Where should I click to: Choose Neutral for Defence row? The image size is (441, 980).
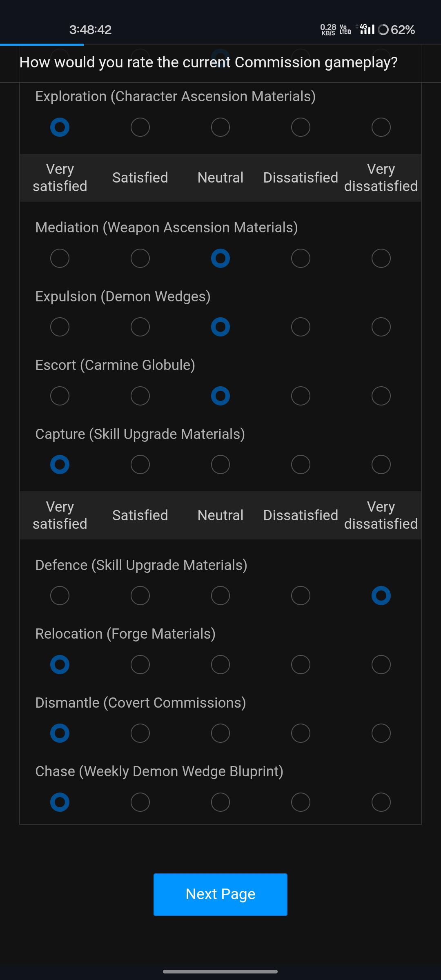220,596
